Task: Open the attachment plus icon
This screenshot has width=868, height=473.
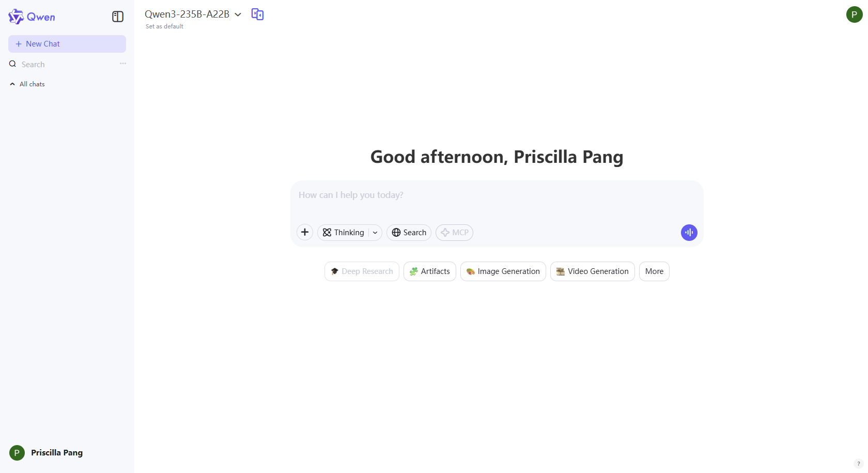Action: [305, 233]
